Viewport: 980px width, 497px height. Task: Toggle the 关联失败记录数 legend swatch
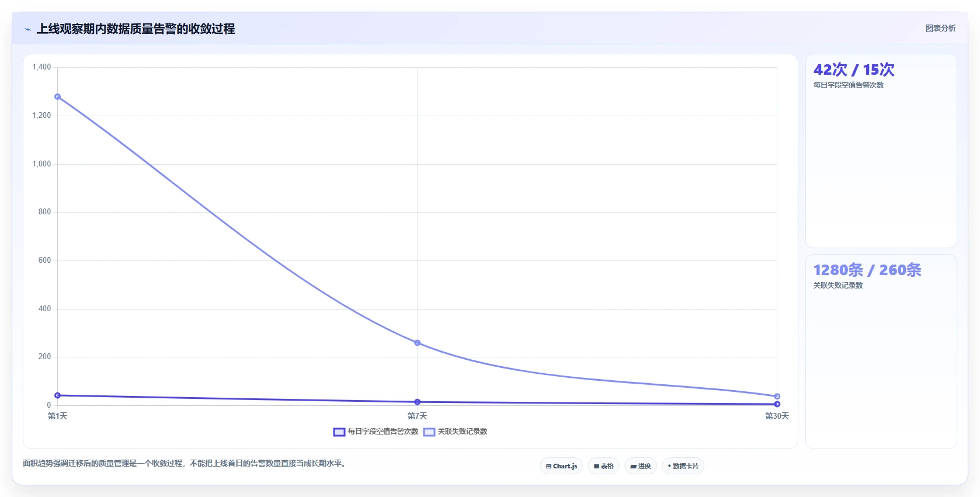point(429,432)
